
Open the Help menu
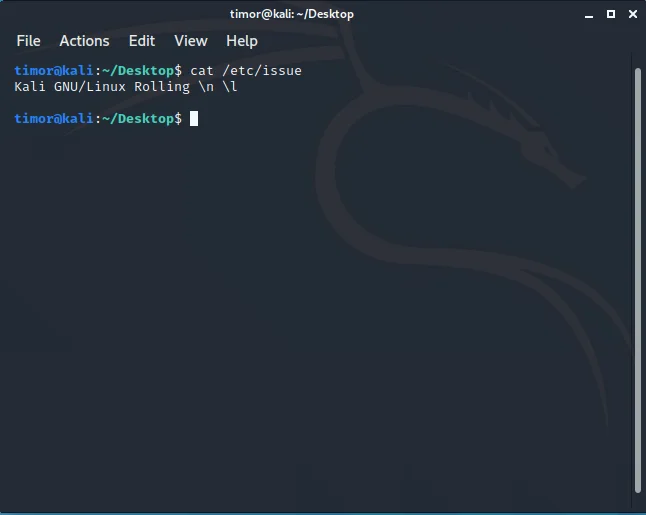[242, 41]
